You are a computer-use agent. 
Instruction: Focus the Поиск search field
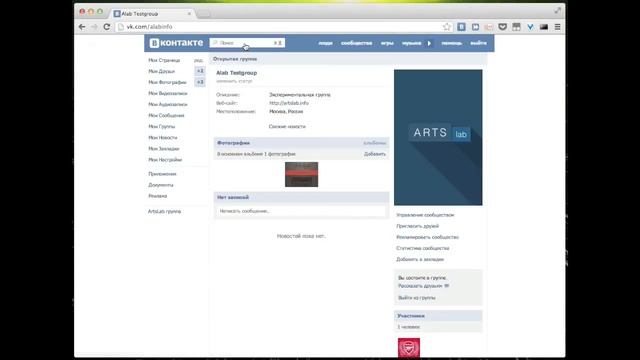[247, 43]
